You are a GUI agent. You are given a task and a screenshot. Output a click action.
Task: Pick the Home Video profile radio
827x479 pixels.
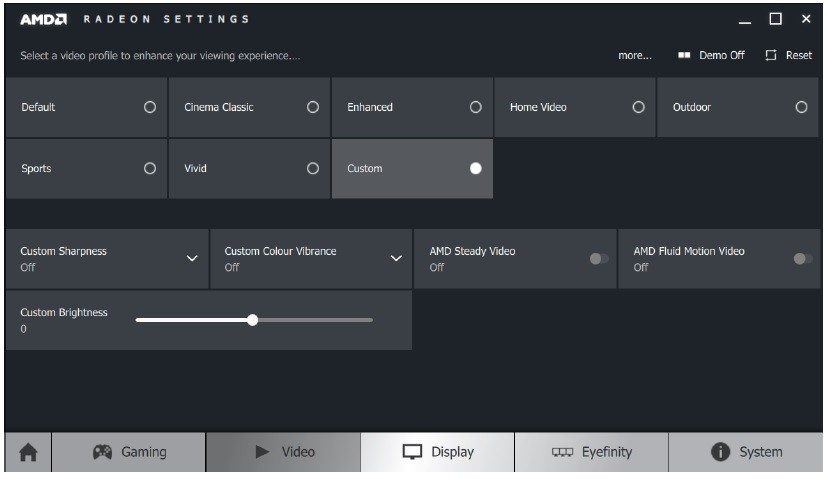638,108
